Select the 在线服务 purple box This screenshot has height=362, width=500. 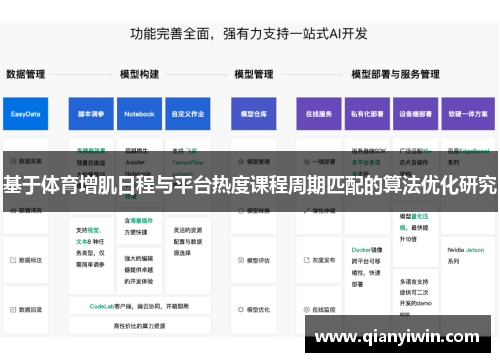point(319,114)
